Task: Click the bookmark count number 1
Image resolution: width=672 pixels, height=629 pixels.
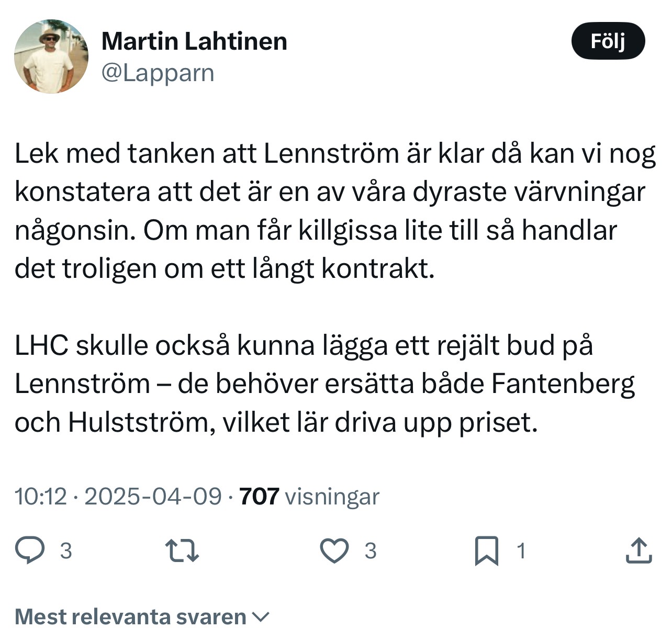Action: point(521,551)
